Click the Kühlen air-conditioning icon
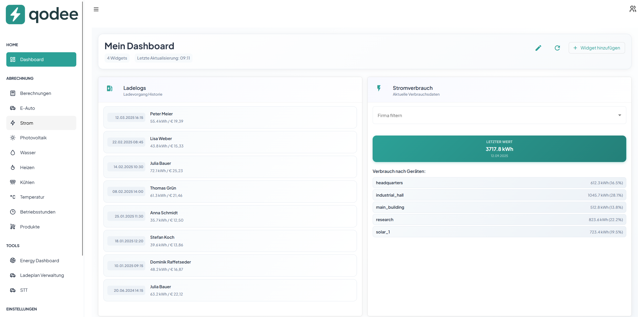644x317 pixels. coord(13,182)
